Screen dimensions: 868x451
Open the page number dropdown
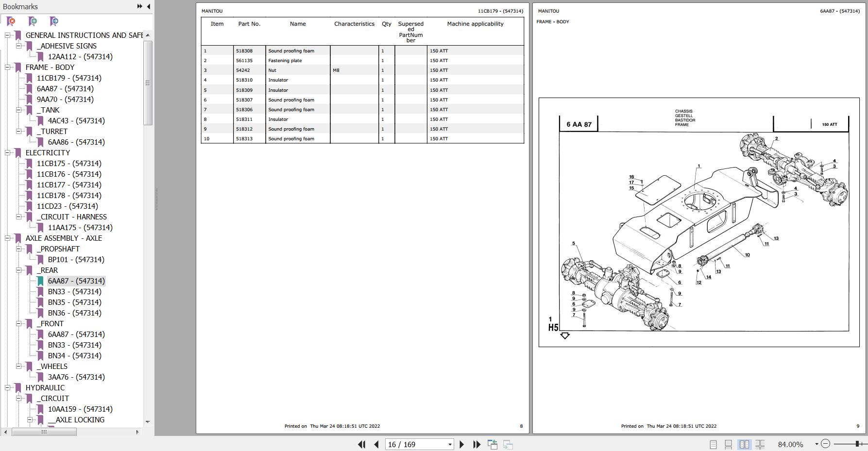click(450, 444)
